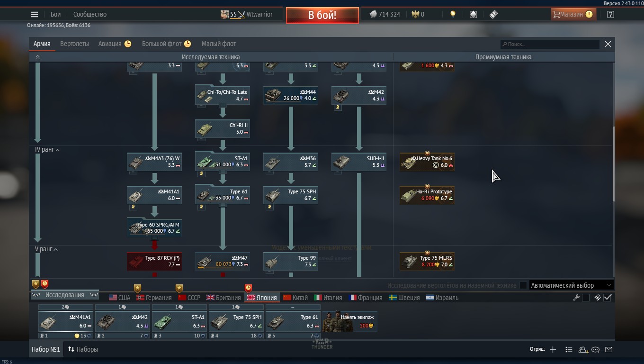Switch to the Вертолёты tab
Viewport: 644px width, 364px height.
(x=74, y=44)
